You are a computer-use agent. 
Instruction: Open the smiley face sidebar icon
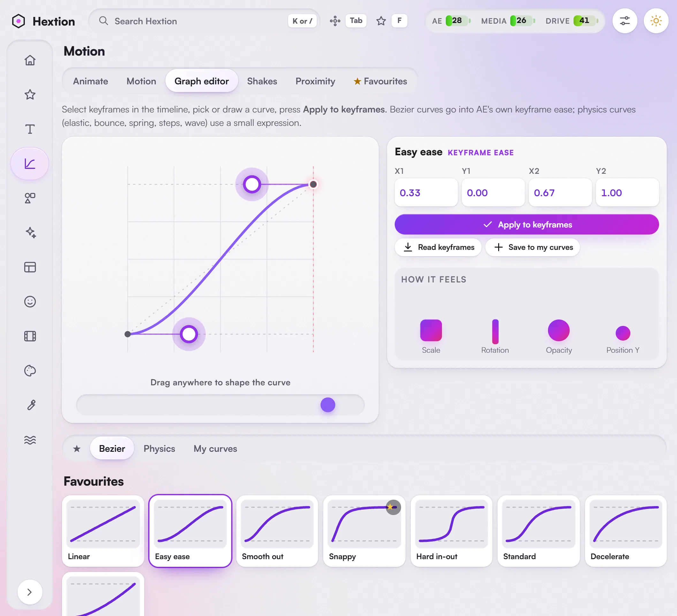click(x=30, y=301)
